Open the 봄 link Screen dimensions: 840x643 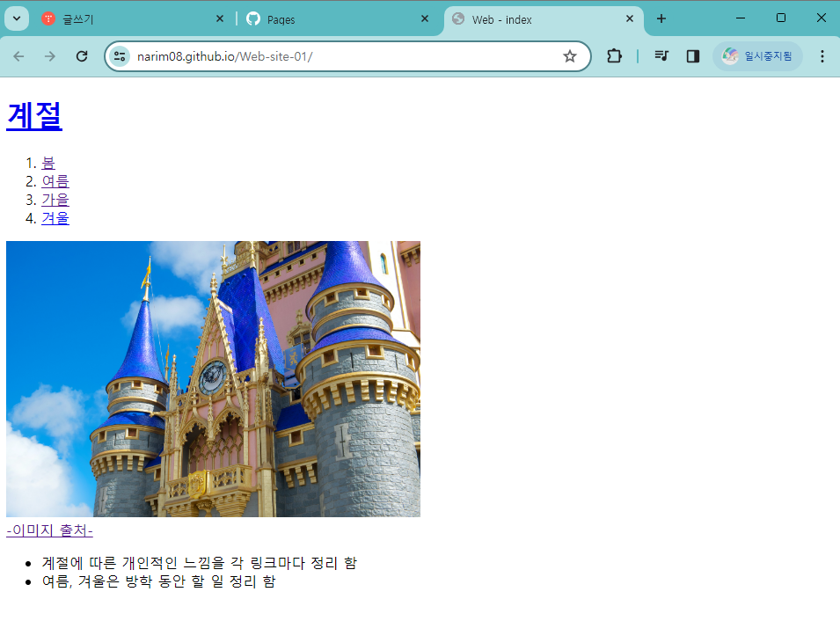(48, 163)
